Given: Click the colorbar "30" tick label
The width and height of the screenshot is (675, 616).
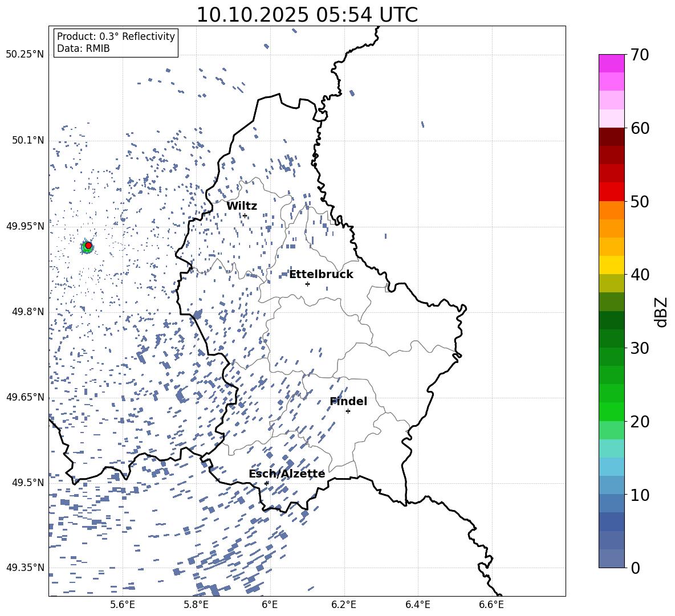Looking at the screenshot, I should coord(639,348).
